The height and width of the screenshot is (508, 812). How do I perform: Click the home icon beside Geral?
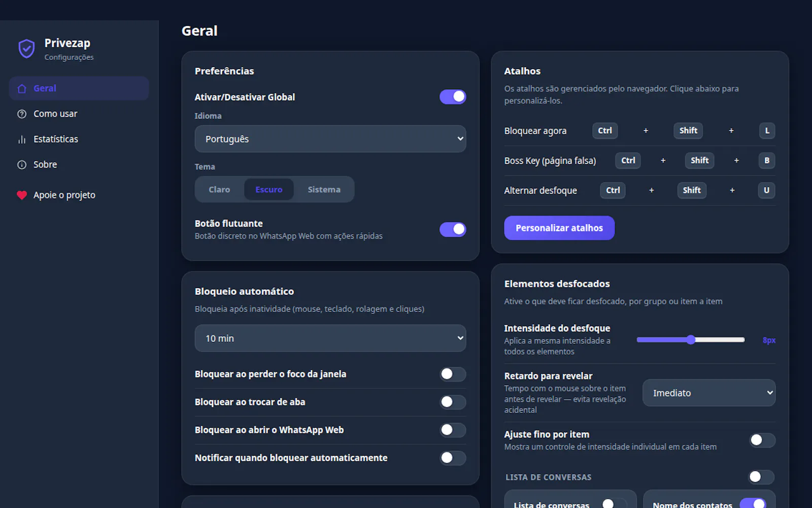point(22,88)
